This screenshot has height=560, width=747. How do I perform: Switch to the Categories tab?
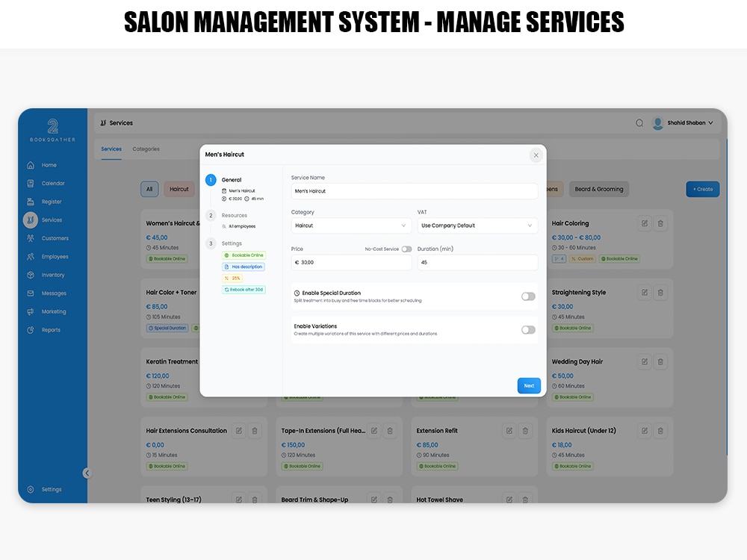(146, 149)
